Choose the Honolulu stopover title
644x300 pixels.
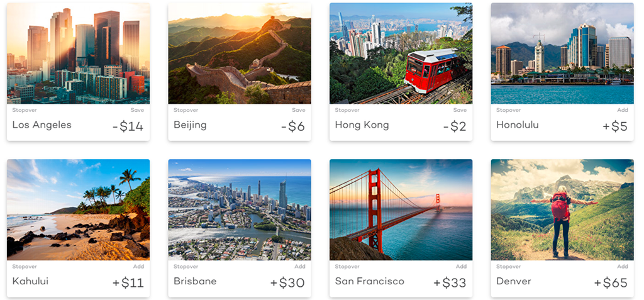click(x=517, y=125)
